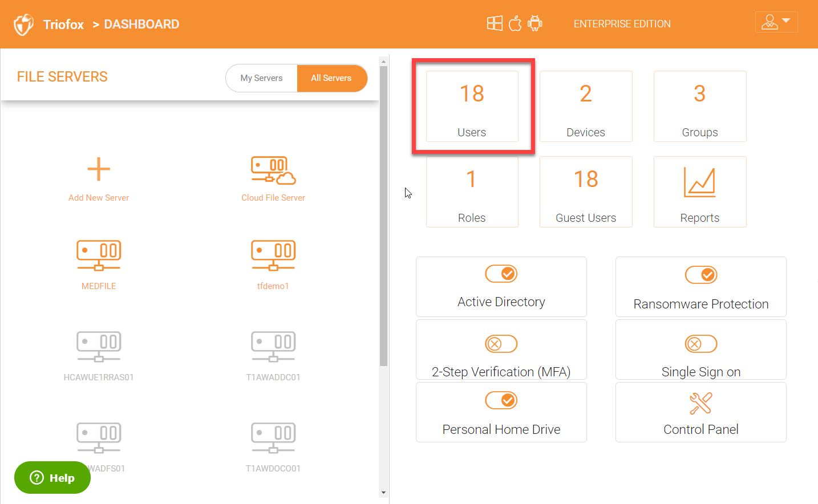Click the T1AWDOCO01 server name label
Screen dimensions: 818x504
(273, 469)
